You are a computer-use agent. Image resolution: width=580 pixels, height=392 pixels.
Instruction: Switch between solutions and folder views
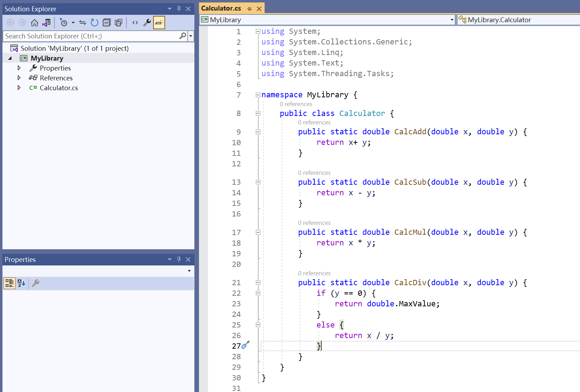coord(46,23)
